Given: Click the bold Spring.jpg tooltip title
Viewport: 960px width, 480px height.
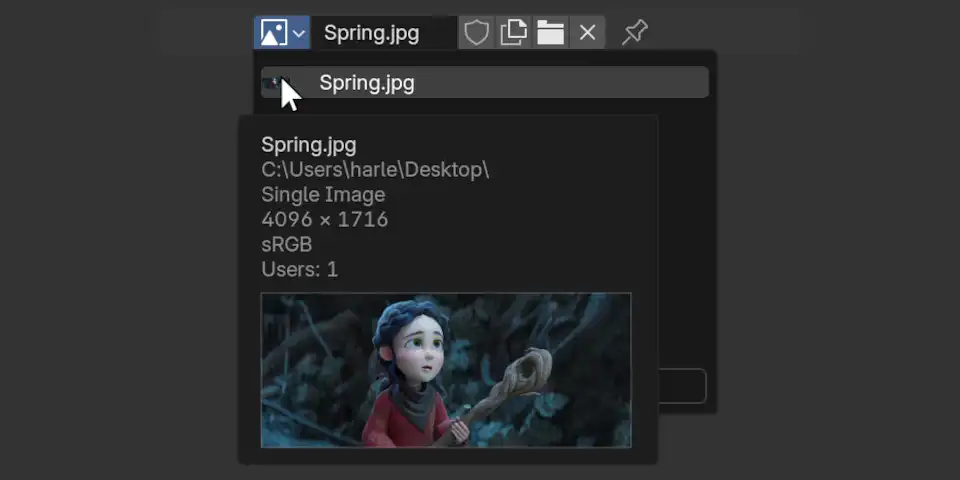Looking at the screenshot, I should (308, 145).
